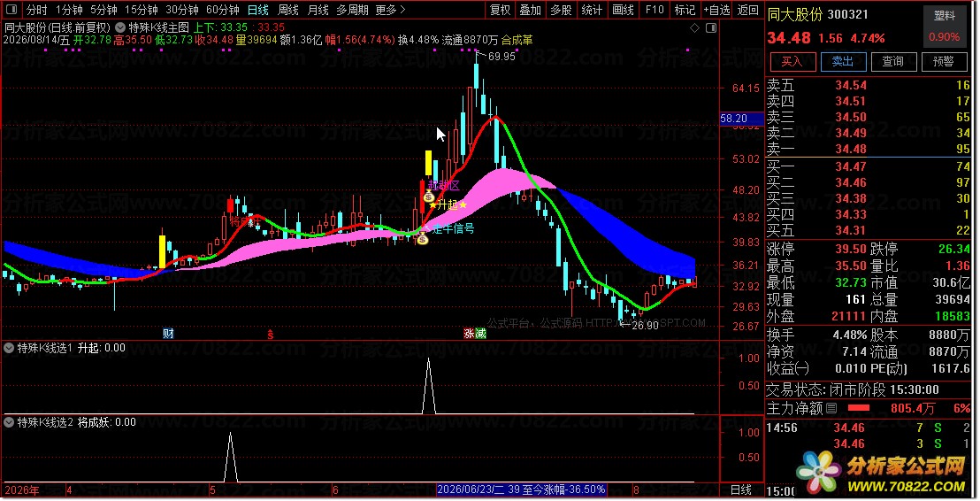Click the 58.20 price axis label

tap(741, 119)
